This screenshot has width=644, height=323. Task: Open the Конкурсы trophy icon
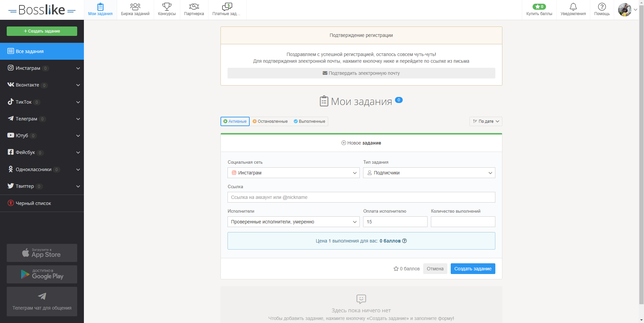tap(167, 7)
